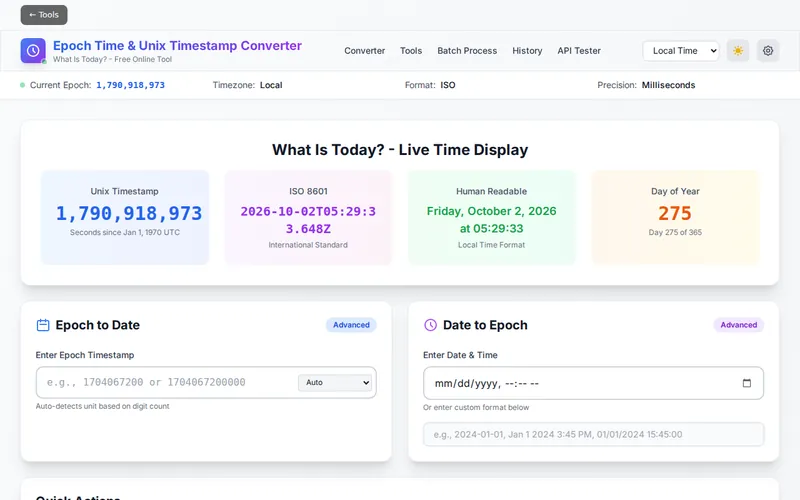Click the 'Local Time Format' caption
The height and width of the screenshot is (500, 800).
491,245
